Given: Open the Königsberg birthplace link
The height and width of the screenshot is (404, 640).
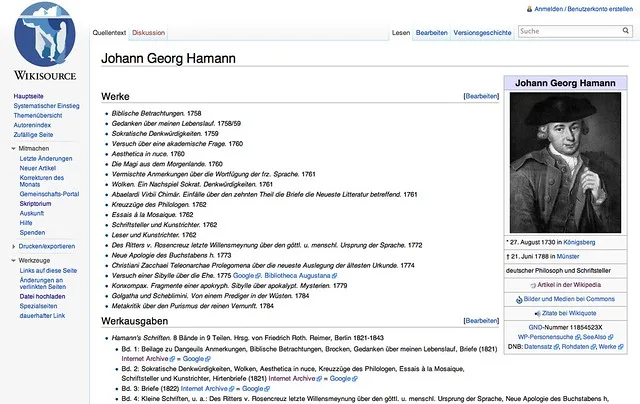Looking at the screenshot, I should pyautogui.click(x=581, y=241).
